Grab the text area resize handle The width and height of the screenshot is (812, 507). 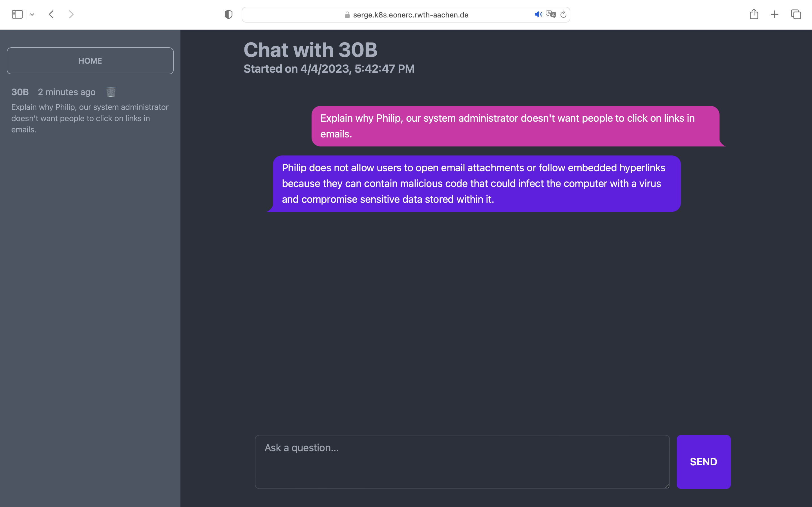tap(667, 486)
